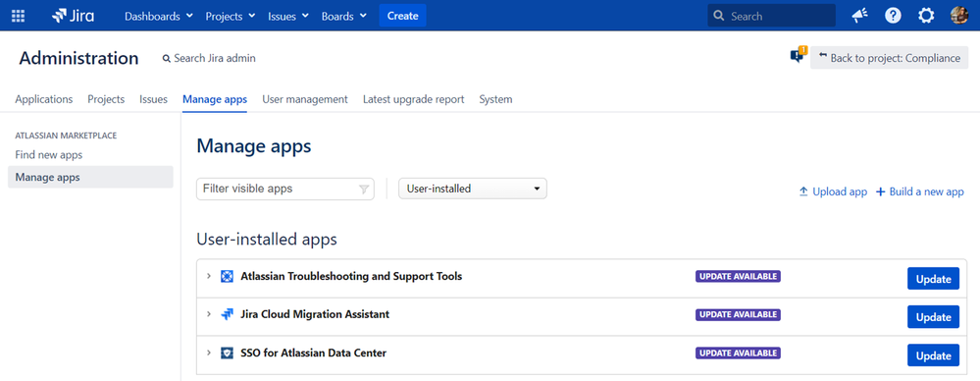980x381 pixels.
Task: Open Find new apps in sidebar
Action: coord(49,154)
